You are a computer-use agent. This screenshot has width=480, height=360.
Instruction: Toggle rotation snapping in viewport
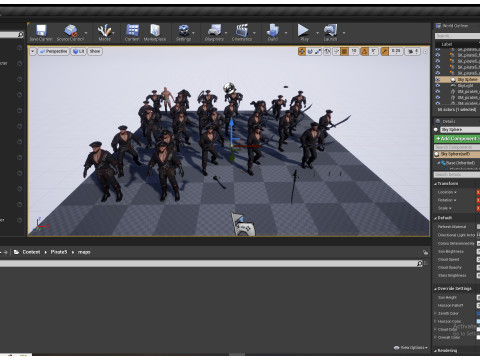[x=365, y=51]
